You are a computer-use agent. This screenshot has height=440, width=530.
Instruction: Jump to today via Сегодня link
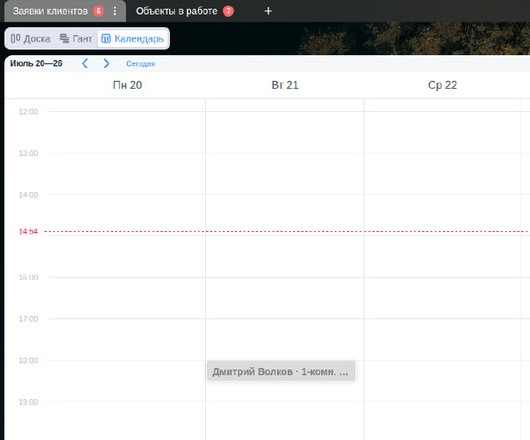pyautogui.click(x=140, y=64)
